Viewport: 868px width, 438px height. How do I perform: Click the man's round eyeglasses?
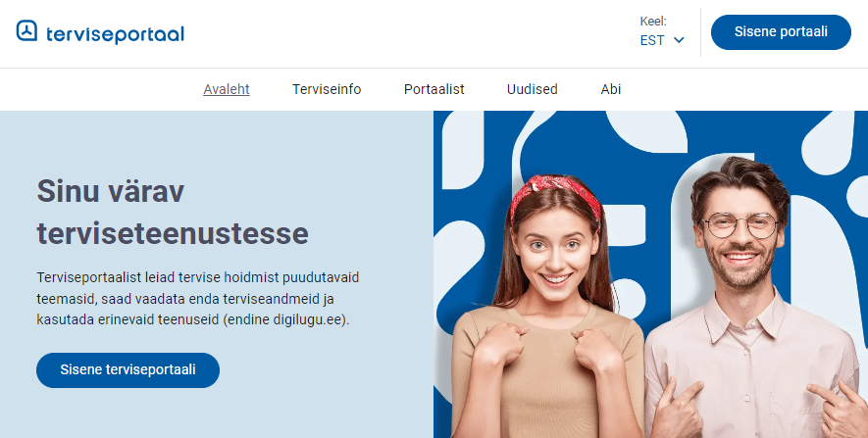click(x=740, y=225)
